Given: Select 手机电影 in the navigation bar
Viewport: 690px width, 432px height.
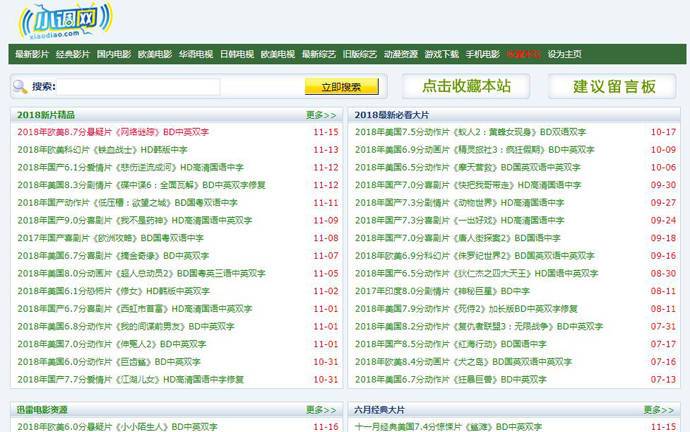Looking at the screenshot, I should 482,54.
